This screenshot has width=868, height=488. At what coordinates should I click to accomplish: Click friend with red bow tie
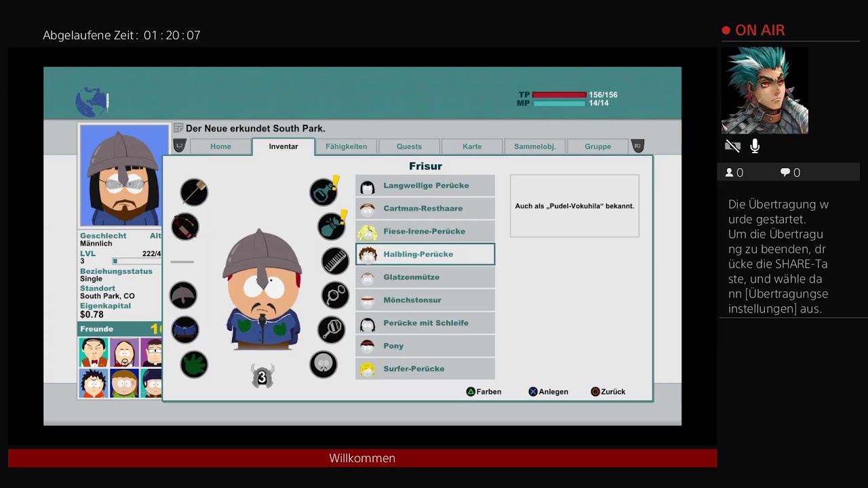pos(94,352)
